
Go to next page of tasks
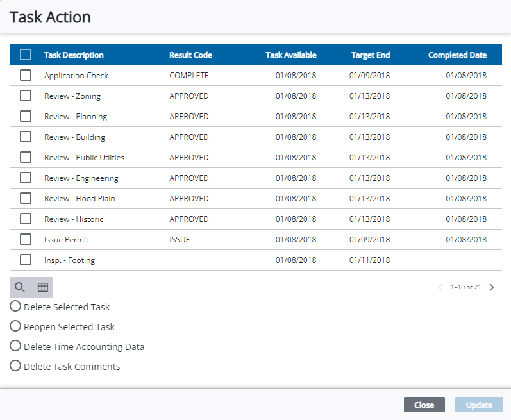[x=492, y=287]
